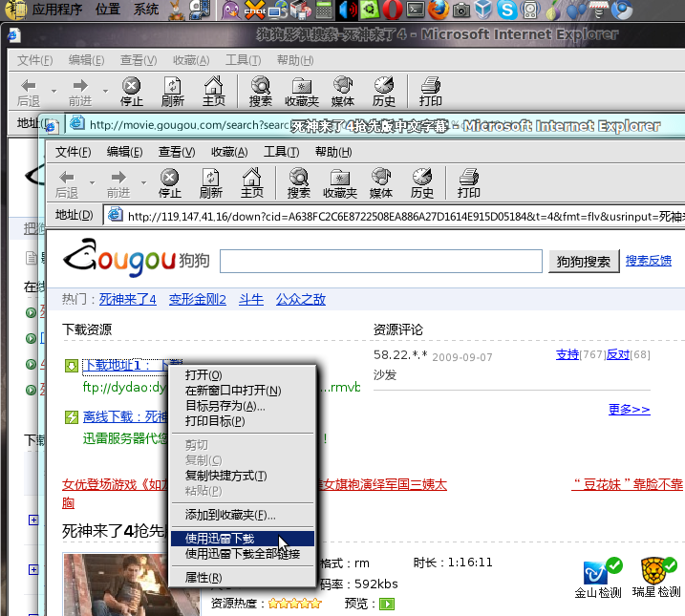685x616 pixels.
Task: Open 应用程序 menu in top panel
Action: coord(56,10)
